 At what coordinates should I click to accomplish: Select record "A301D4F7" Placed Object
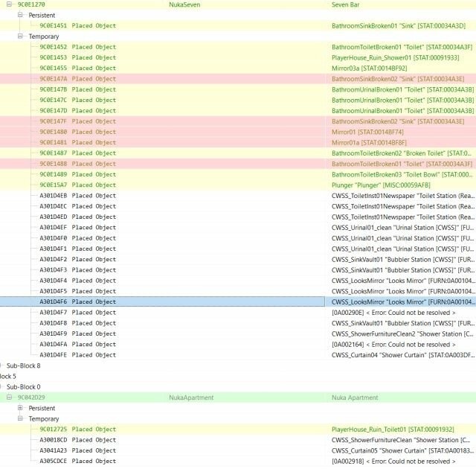[77, 312]
